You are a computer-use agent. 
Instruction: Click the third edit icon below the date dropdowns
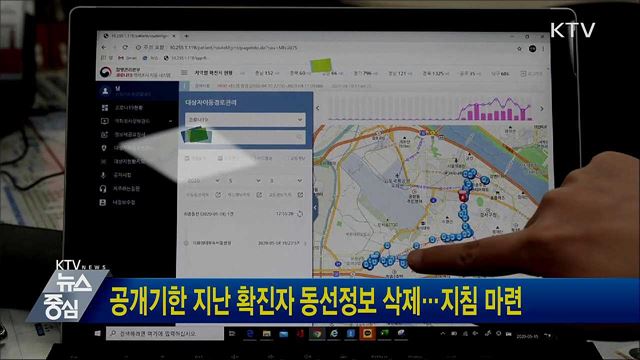[x=300, y=195]
